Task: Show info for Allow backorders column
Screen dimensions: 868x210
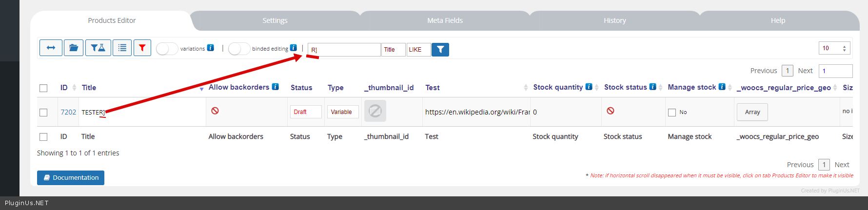Action: (276, 87)
